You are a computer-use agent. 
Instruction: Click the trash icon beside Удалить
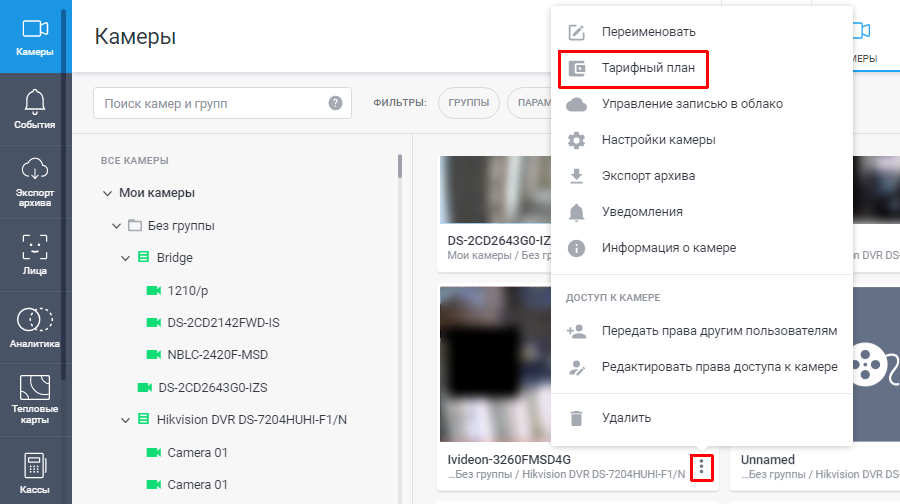(x=576, y=418)
